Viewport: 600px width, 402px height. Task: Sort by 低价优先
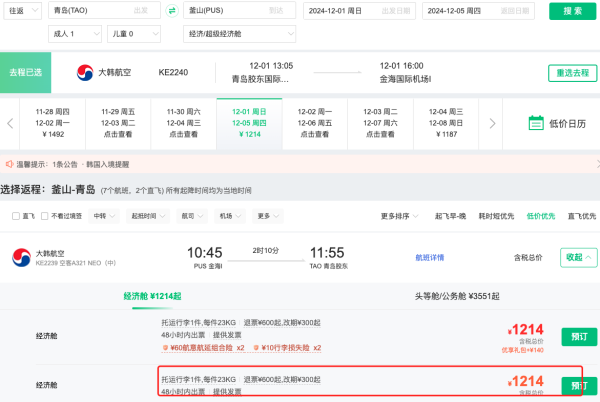click(x=541, y=216)
